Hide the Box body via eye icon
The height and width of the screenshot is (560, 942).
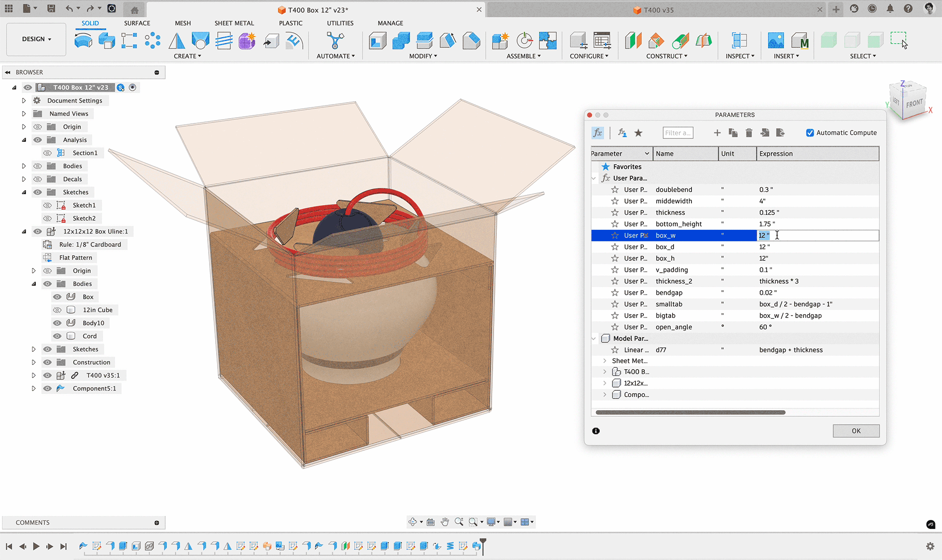tap(57, 297)
